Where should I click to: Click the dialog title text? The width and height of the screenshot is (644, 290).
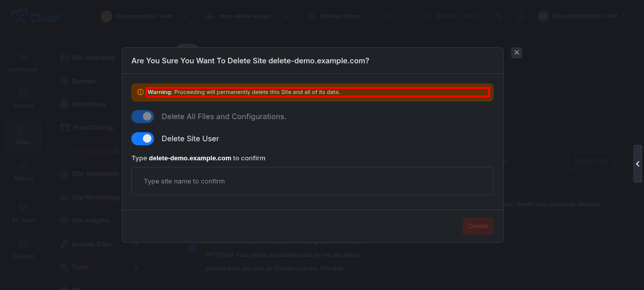coord(250,61)
